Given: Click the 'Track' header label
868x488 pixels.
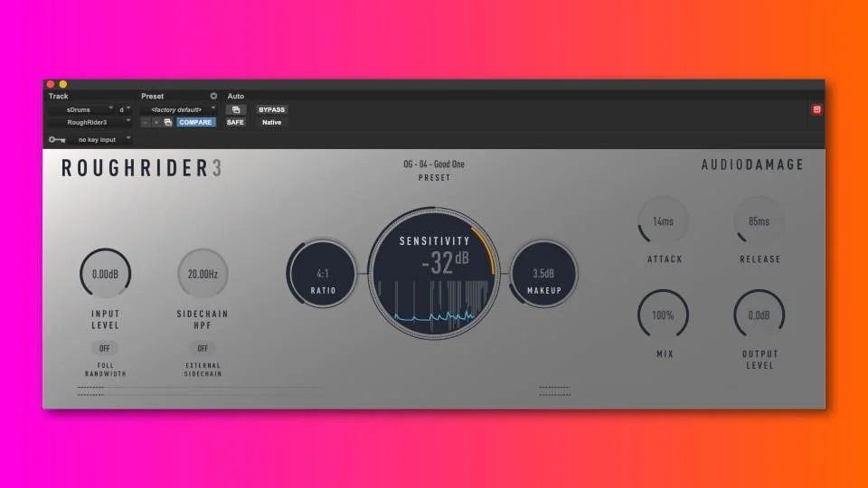Looking at the screenshot, I should tap(58, 97).
